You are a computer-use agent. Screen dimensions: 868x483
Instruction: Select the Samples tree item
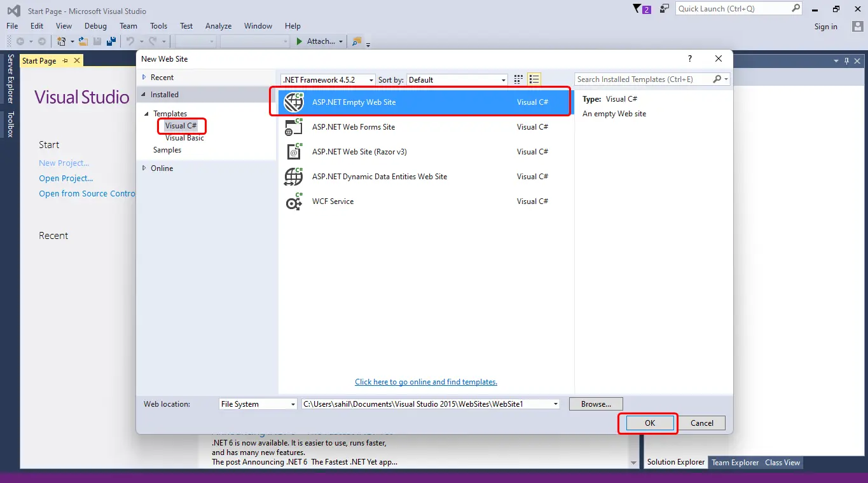(167, 150)
